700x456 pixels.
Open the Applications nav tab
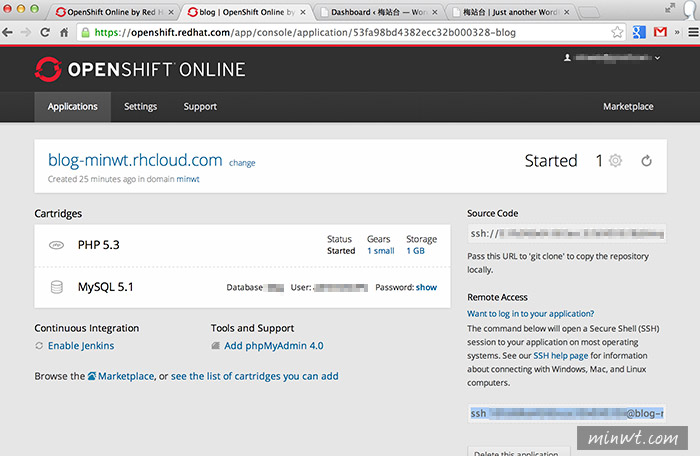[x=72, y=107]
